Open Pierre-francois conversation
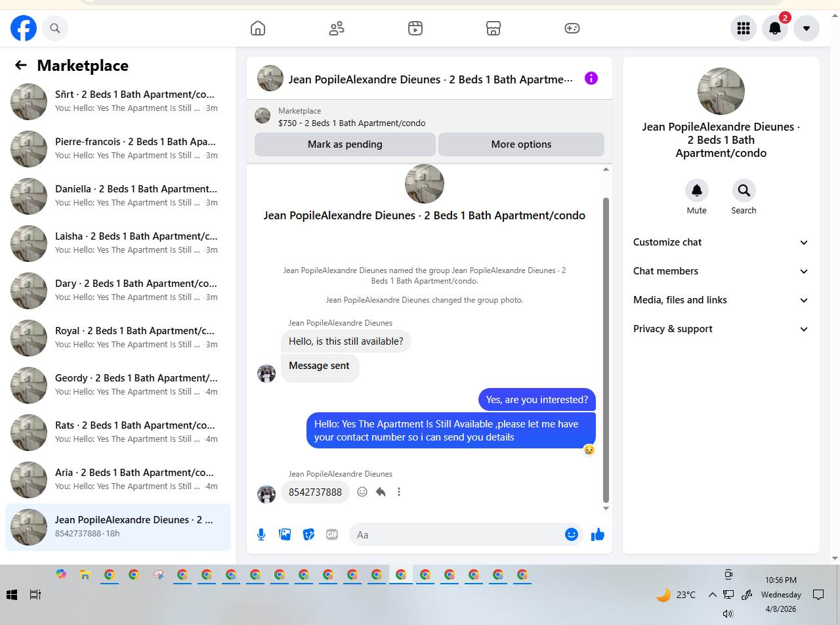Viewport: 840px width, 625px height. (118, 149)
